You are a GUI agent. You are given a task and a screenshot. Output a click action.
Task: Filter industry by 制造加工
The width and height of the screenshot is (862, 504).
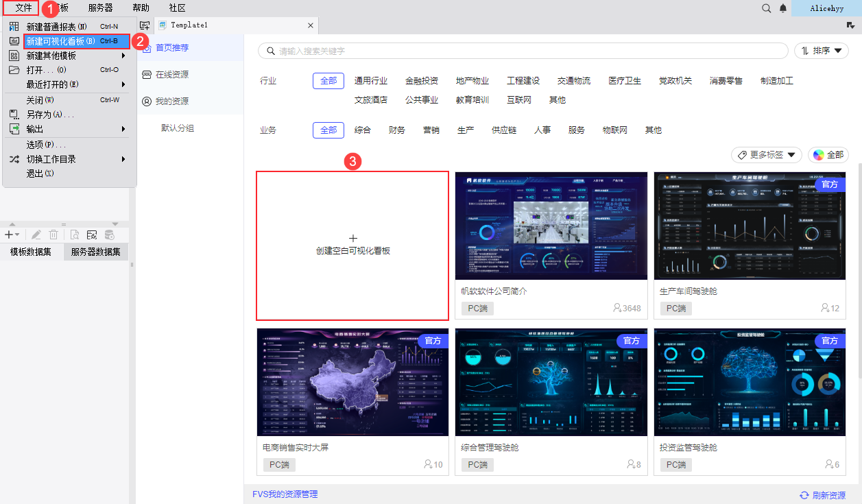pos(777,80)
